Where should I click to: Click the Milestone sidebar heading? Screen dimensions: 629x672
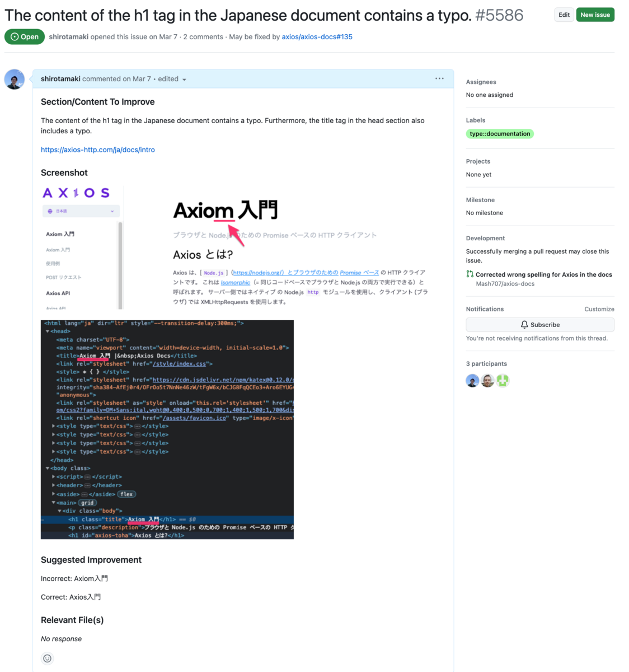pyautogui.click(x=480, y=200)
